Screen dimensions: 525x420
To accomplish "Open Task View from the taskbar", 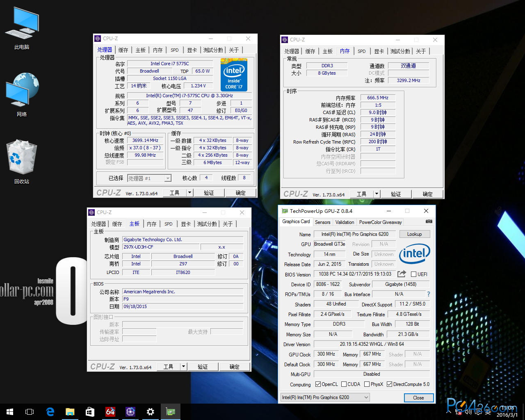I will tap(30, 412).
